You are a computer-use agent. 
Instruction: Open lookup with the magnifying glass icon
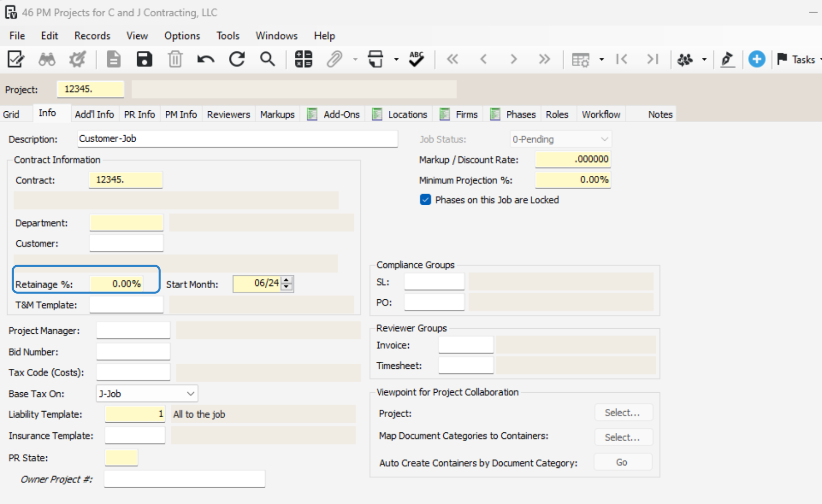(x=267, y=59)
